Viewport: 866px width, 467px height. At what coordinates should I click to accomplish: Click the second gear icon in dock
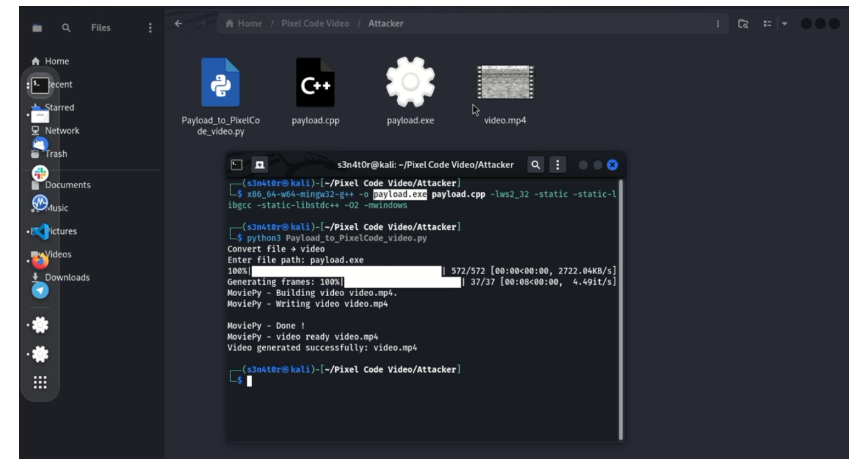pos(40,354)
